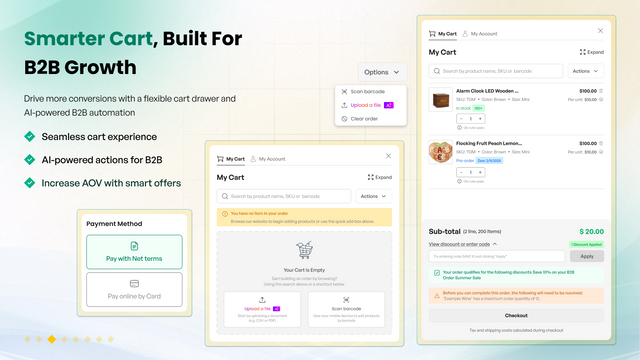Close the empty cart panel
The image size is (640, 360).
point(388,156)
